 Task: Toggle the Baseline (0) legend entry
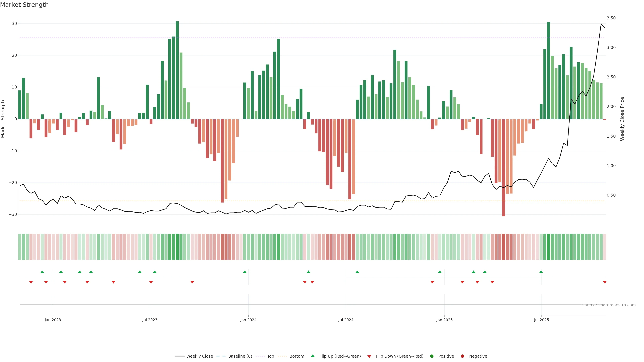point(240,356)
